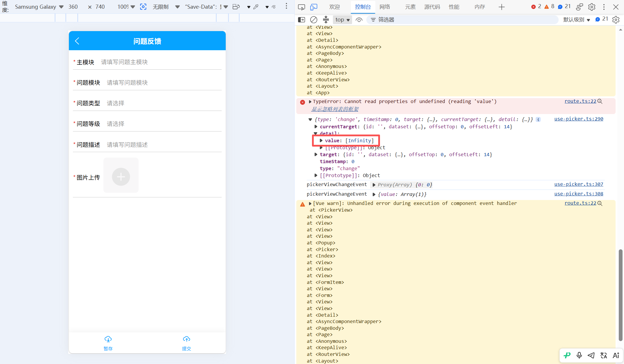This screenshot has height=364, width=624.
Task: Toggle live expression eye icon
Action: pyautogui.click(x=359, y=20)
